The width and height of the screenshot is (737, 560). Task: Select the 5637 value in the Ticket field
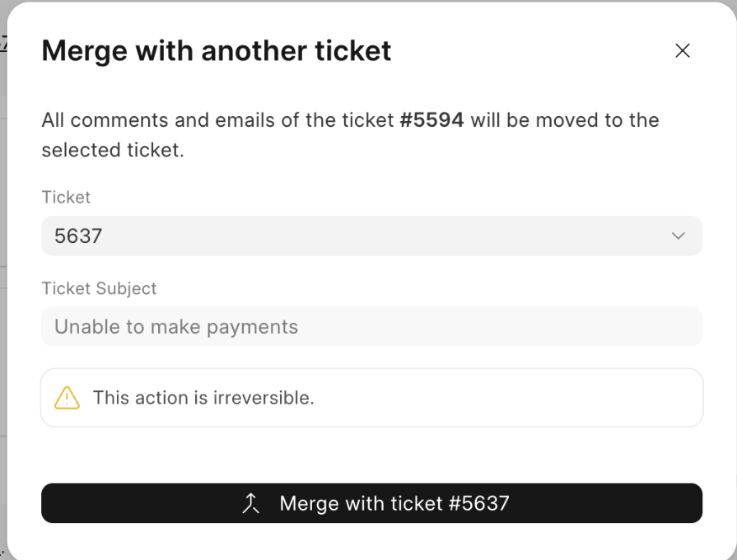click(78, 236)
